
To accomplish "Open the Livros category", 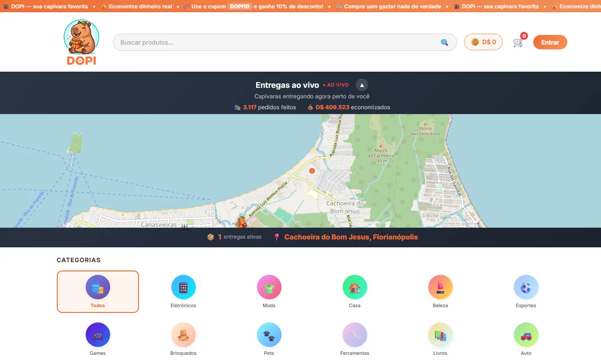I will (441, 339).
